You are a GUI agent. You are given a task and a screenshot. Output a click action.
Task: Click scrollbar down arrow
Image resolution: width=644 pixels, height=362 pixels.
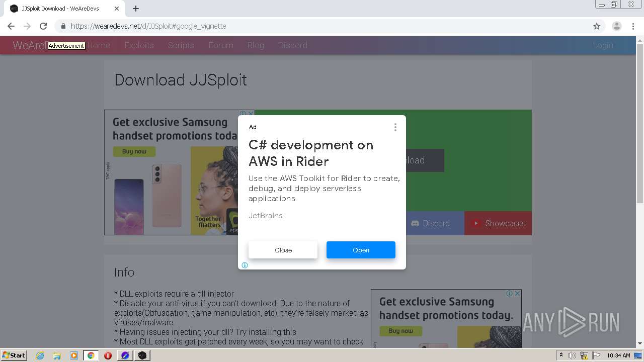click(640, 343)
